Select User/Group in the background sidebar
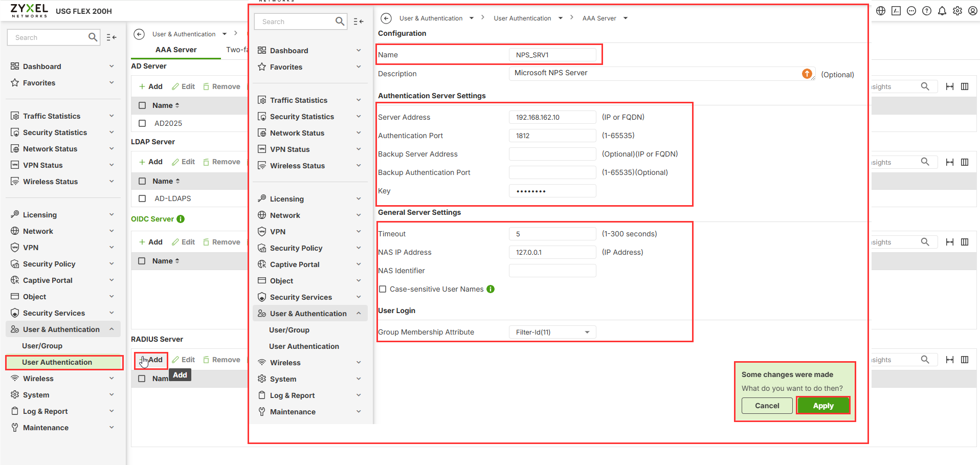The height and width of the screenshot is (465, 980). [x=42, y=346]
